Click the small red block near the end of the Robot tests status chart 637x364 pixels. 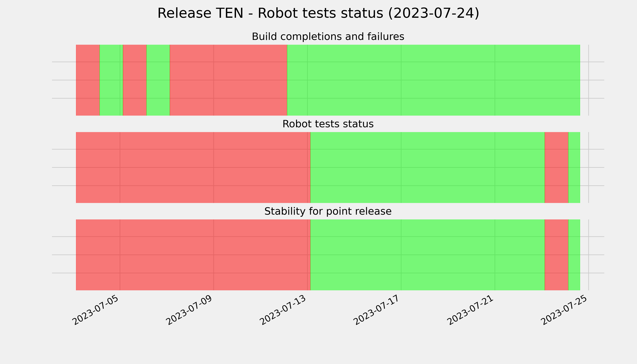point(556,167)
